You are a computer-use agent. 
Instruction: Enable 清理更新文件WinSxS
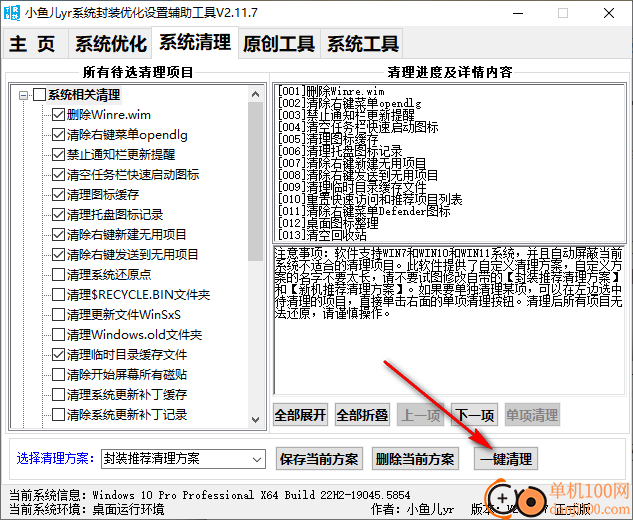[59, 315]
